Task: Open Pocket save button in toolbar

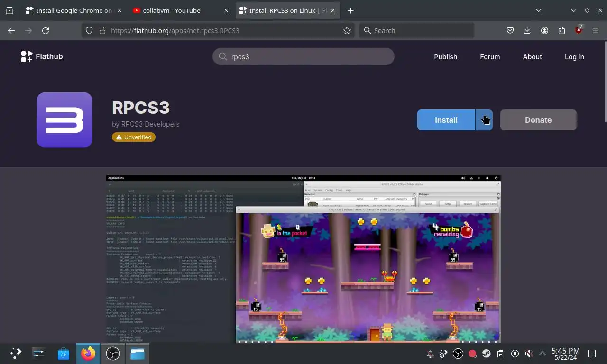Action: [510, 30]
